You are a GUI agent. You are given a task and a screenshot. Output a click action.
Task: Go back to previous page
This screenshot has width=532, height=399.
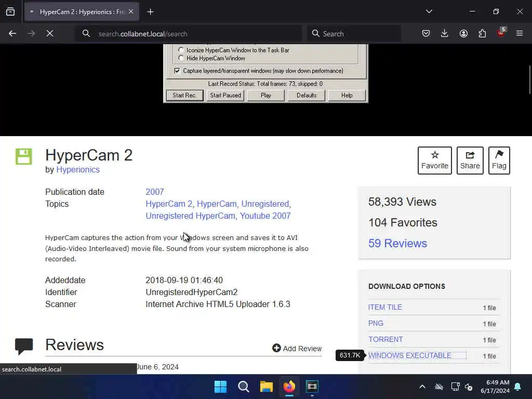tap(12, 34)
